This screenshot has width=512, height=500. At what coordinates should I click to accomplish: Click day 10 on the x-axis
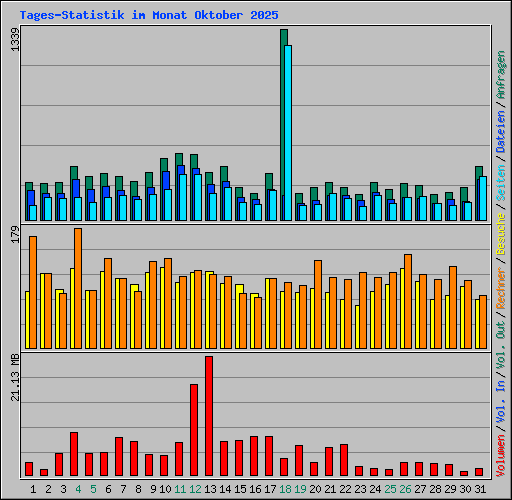point(165,489)
